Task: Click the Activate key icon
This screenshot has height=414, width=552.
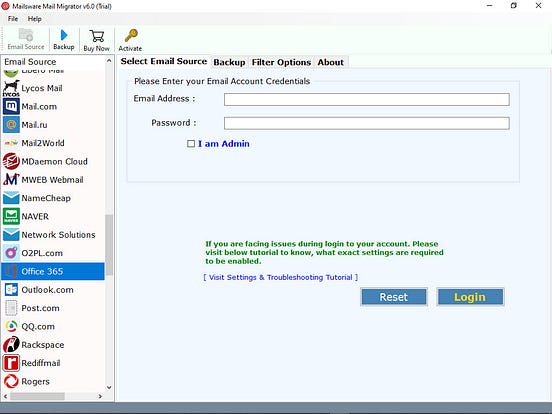Action: (x=131, y=36)
